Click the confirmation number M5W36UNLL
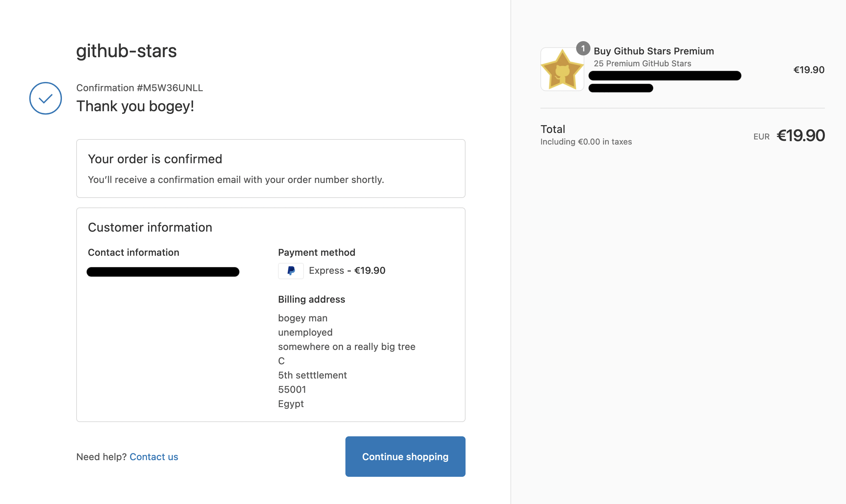The width and height of the screenshot is (846, 504). [140, 87]
